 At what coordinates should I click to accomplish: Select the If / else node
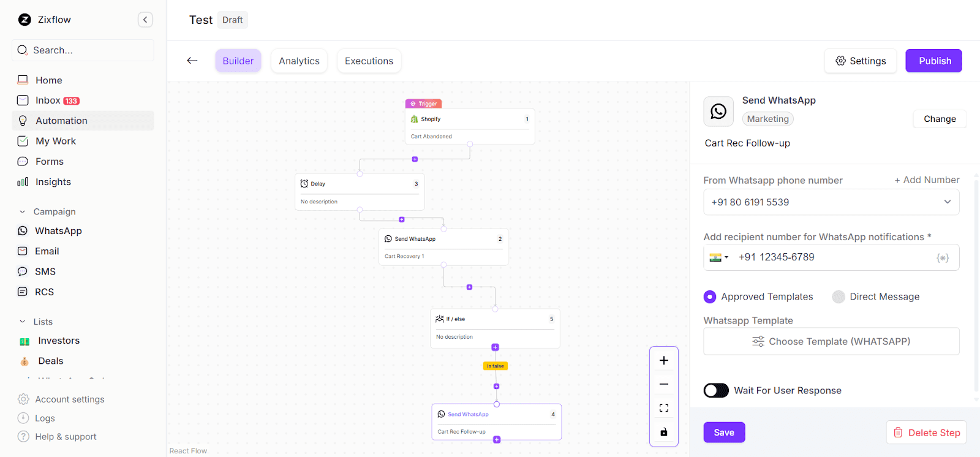tap(495, 328)
